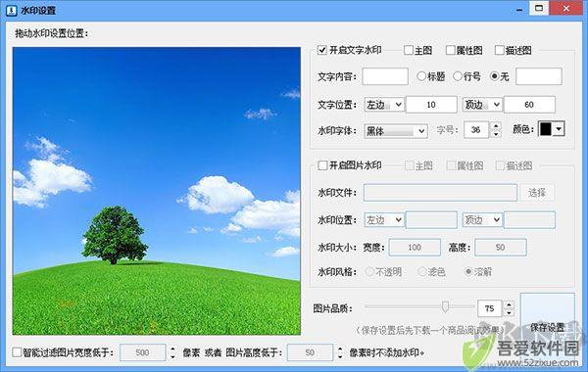This screenshot has height=372, width=588.
Task: Open the 顶边 text position dropdown
Action: (x=482, y=105)
